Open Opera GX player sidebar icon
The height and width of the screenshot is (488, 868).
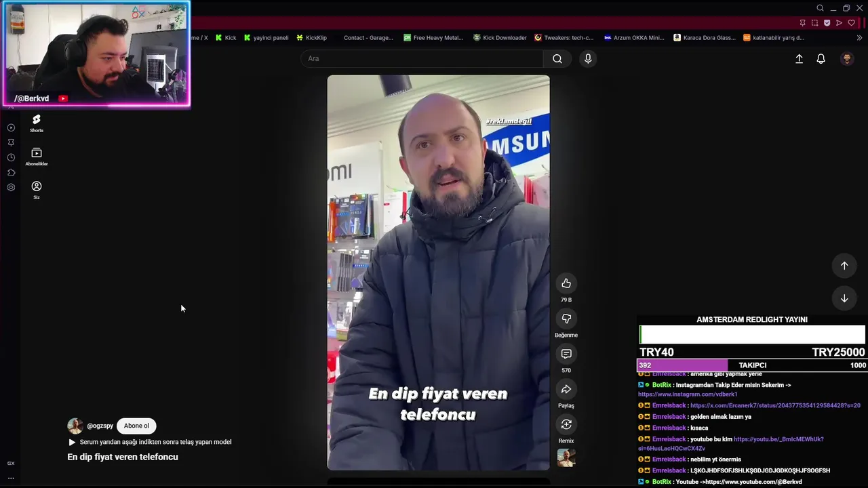coord(11,127)
